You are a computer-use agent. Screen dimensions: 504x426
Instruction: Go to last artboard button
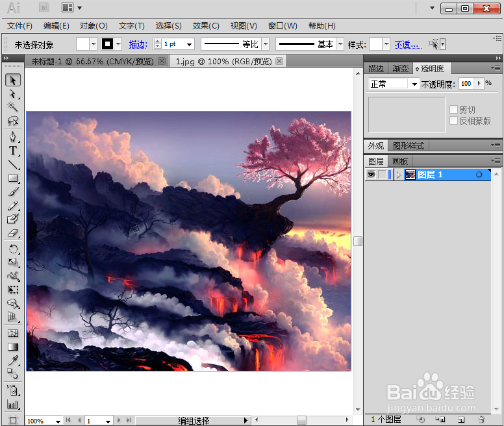tap(129, 420)
